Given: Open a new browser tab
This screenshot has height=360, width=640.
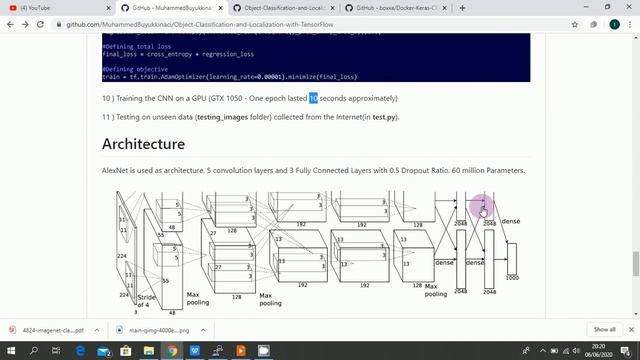Looking at the screenshot, I should coord(462,8).
